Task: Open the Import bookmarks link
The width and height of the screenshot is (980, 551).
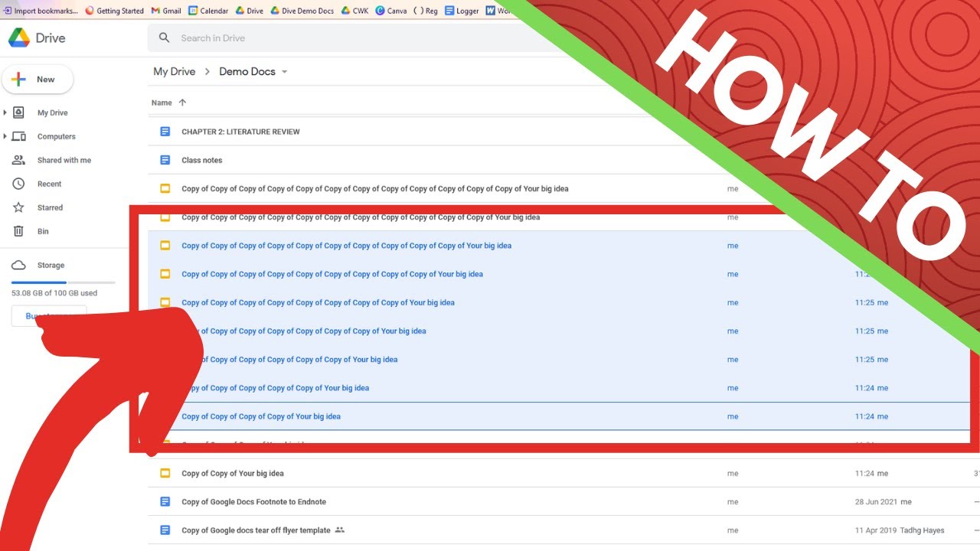Action: pos(41,11)
